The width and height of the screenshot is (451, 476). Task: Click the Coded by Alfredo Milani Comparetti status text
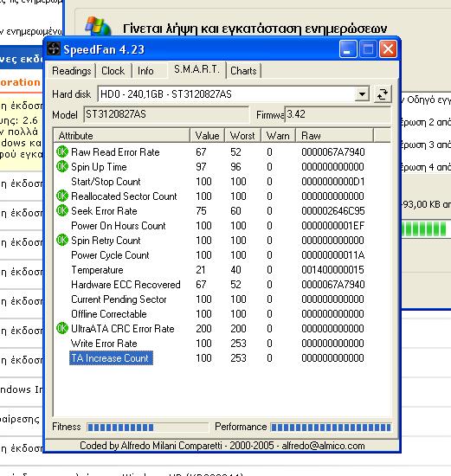click(222, 446)
